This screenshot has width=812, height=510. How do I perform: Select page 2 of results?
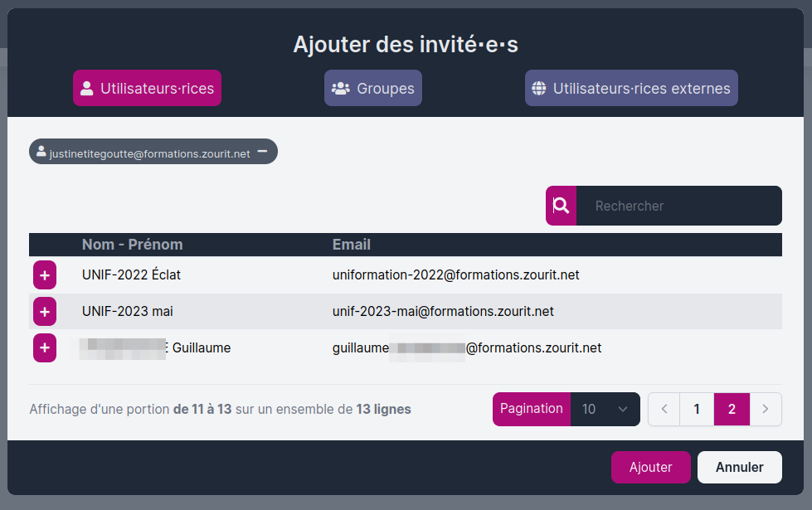(732, 409)
